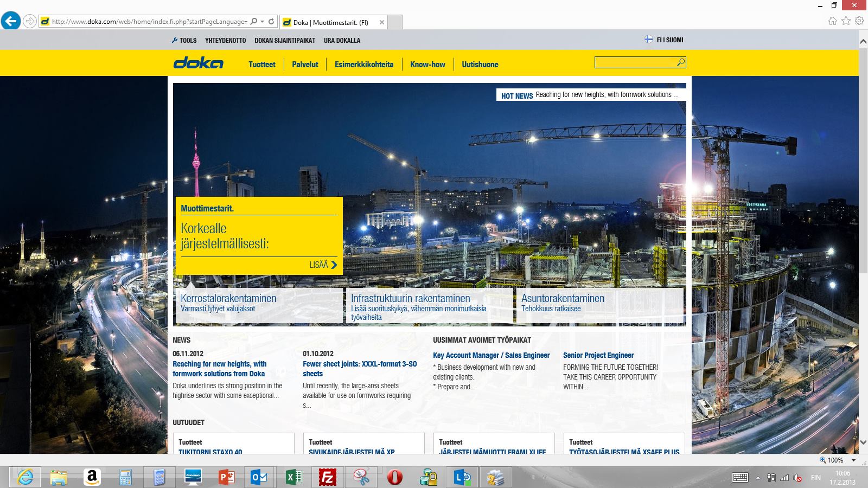Open the 100% zoom level dropdown
Image resolution: width=868 pixels, height=488 pixels.
(853, 460)
